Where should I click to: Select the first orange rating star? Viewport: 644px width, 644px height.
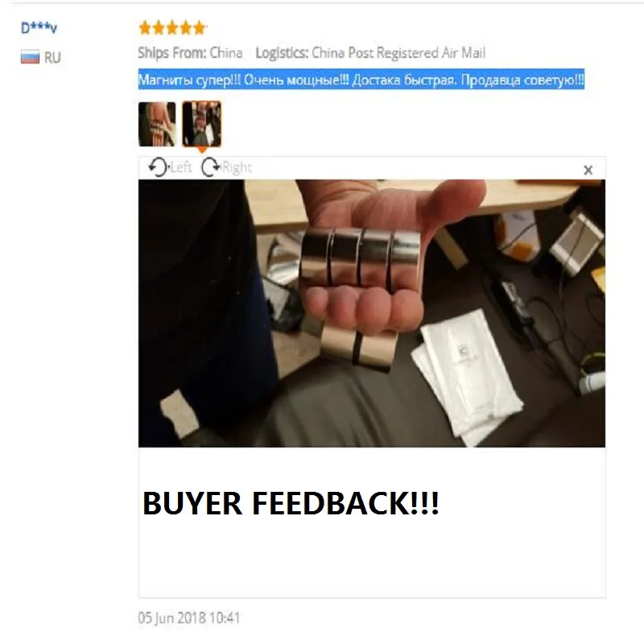click(x=145, y=28)
